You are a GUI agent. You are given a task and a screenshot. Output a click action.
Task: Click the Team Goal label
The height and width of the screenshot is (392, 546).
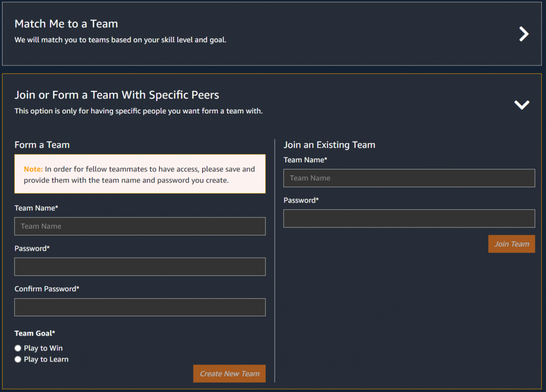coord(35,333)
